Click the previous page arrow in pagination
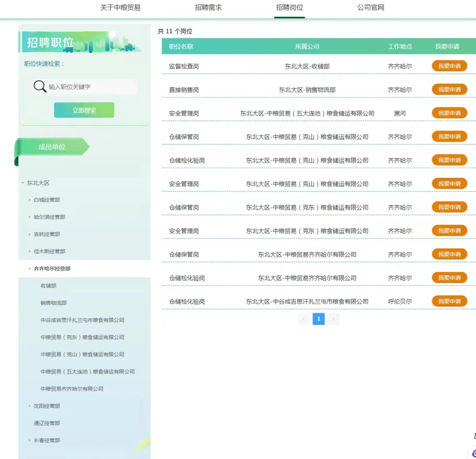Screen dimensions: 476x459 coord(303,319)
